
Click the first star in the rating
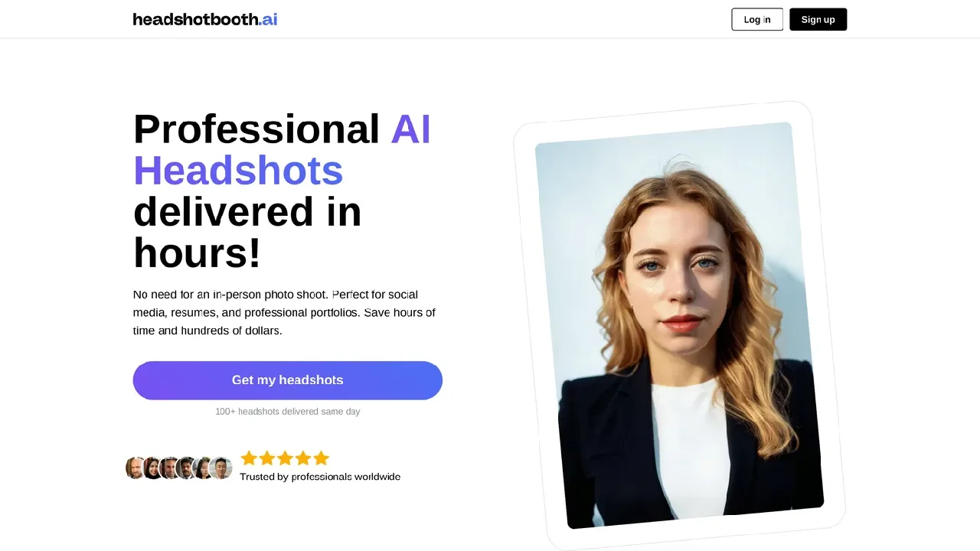click(x=249, y=458)
